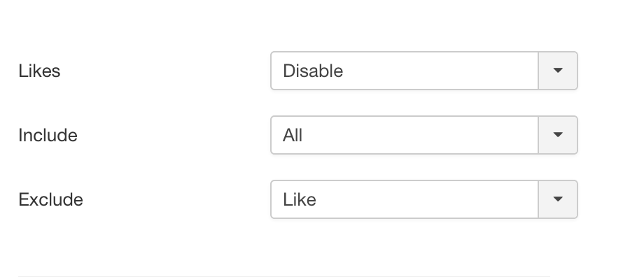Click the Include field label
The height and width of the screenshot is (277, 644).
(x=48, y=136)
